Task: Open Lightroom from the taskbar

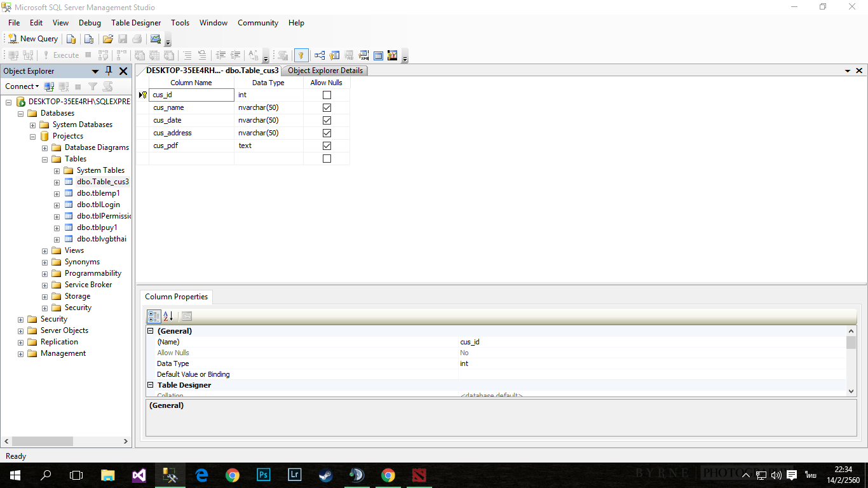Action: coord(295,475)
